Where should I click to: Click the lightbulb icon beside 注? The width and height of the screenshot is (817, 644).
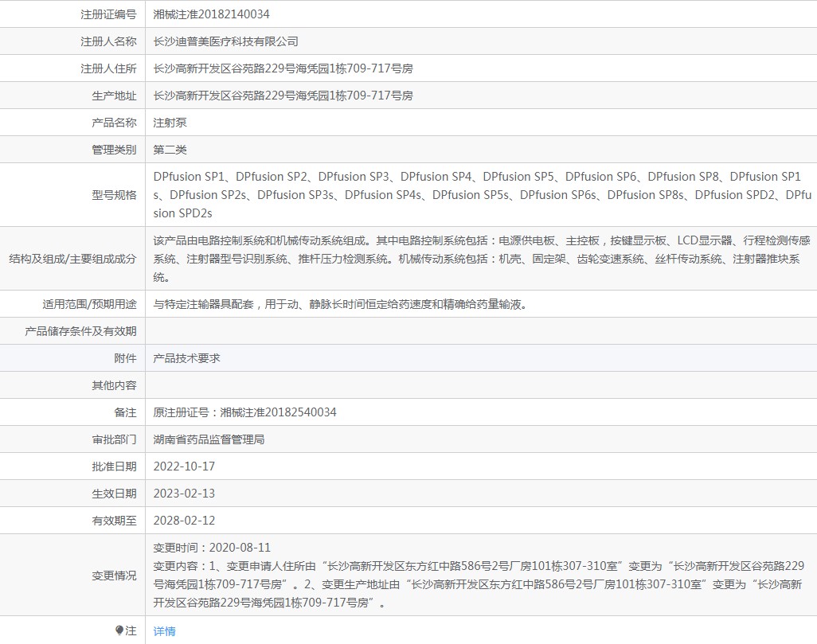[119, 630]
